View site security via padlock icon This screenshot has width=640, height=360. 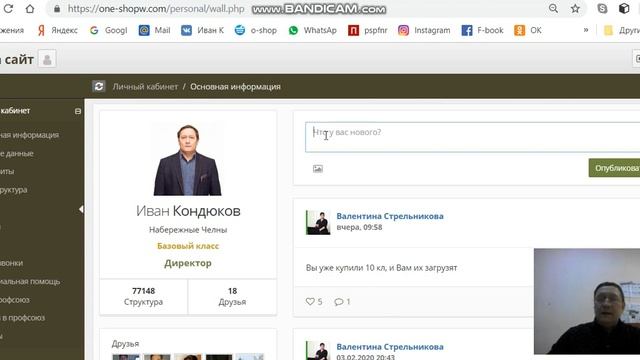(57, 9)
